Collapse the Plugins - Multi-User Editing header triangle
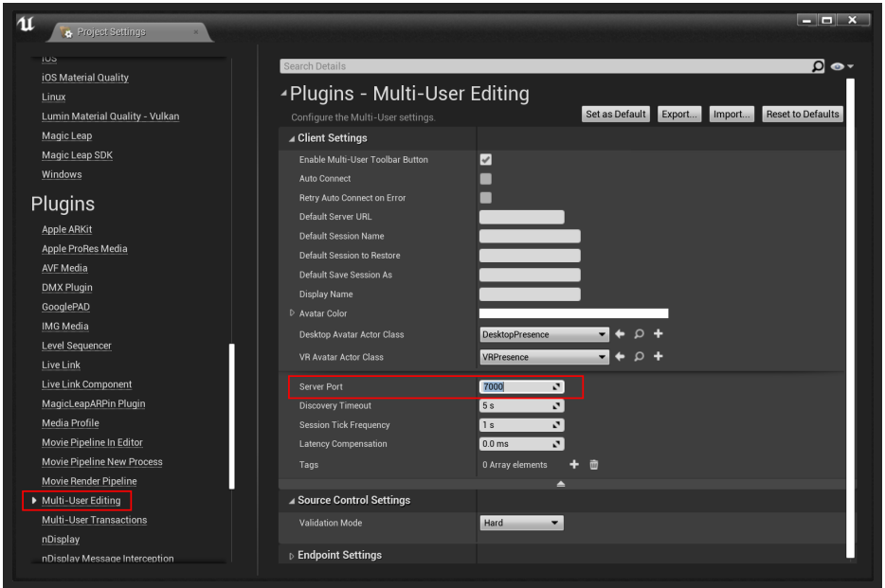885x588 pixels. tap(284, 94)
